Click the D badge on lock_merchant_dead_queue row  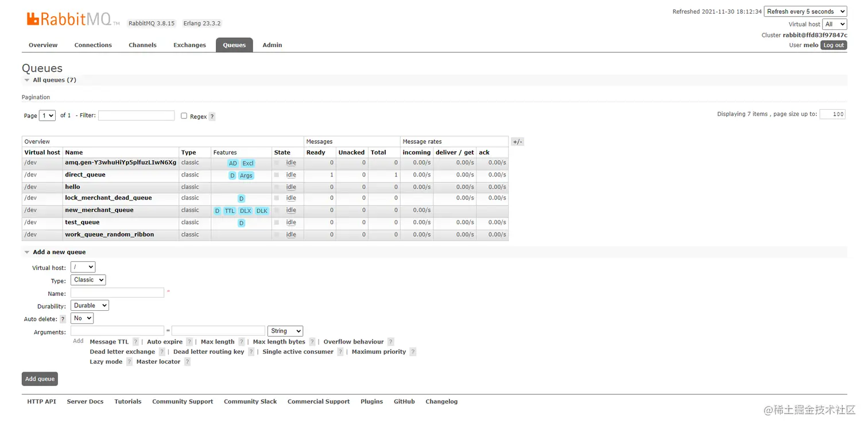point(242,199)
